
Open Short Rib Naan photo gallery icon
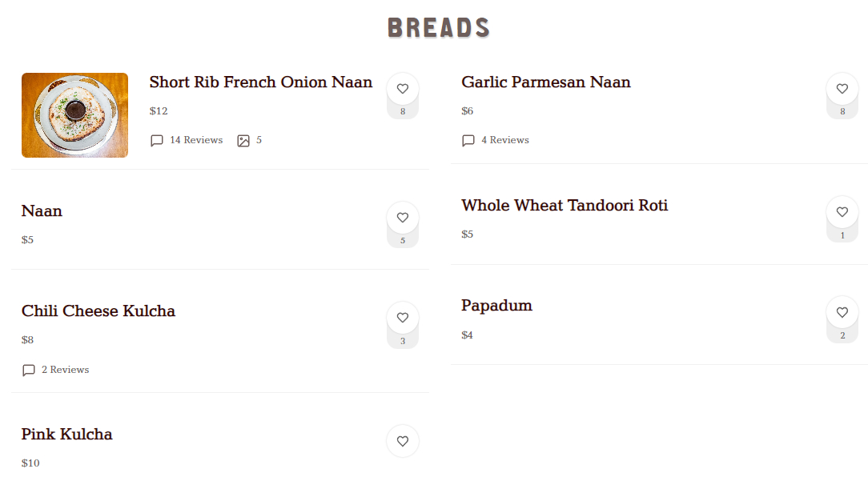(x=243, y=141)
